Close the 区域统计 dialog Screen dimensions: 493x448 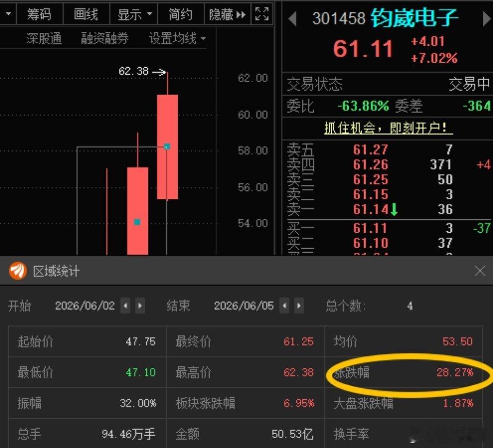(x=480, y=271)
